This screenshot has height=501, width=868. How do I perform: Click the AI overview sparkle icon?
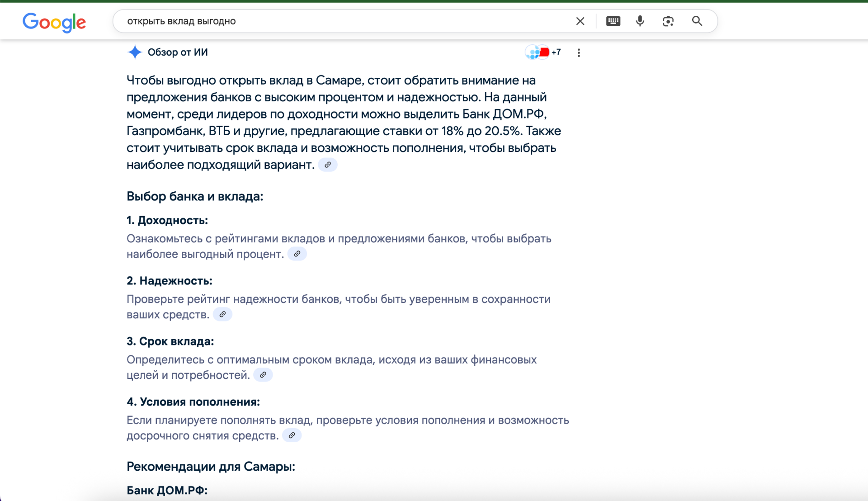(x=135, y=52)
